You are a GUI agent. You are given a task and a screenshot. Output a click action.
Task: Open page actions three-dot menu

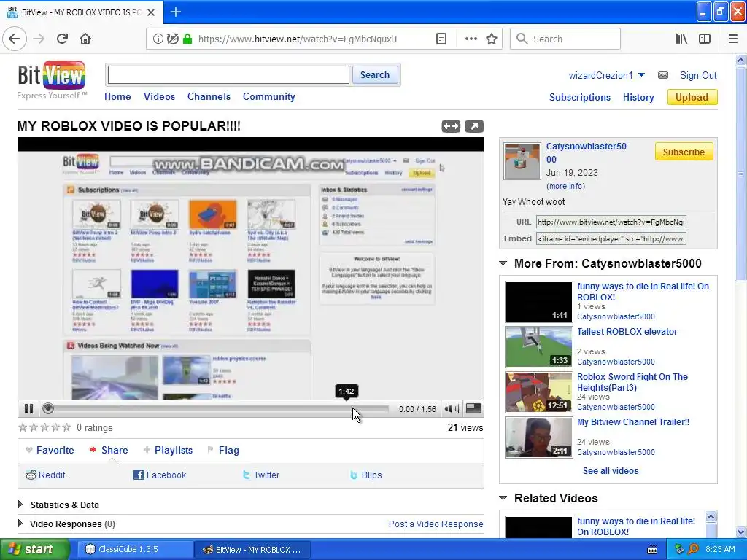[471, 39]
